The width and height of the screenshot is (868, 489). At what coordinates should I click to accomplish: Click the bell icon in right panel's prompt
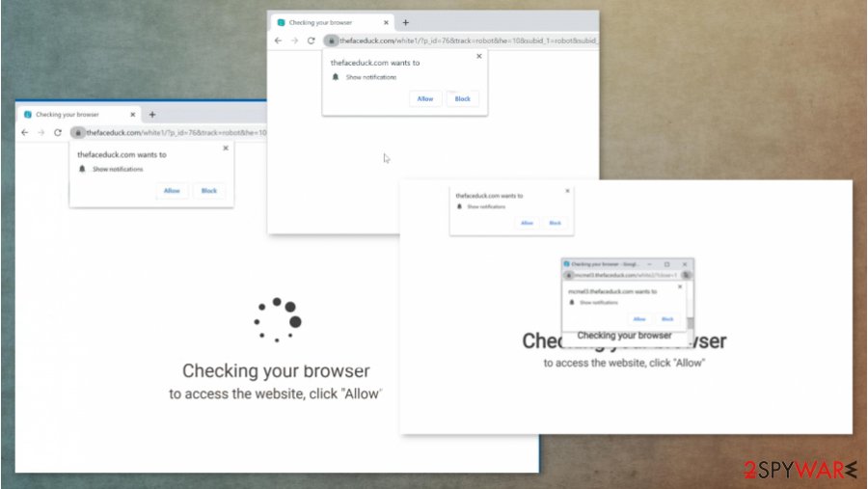459,206
